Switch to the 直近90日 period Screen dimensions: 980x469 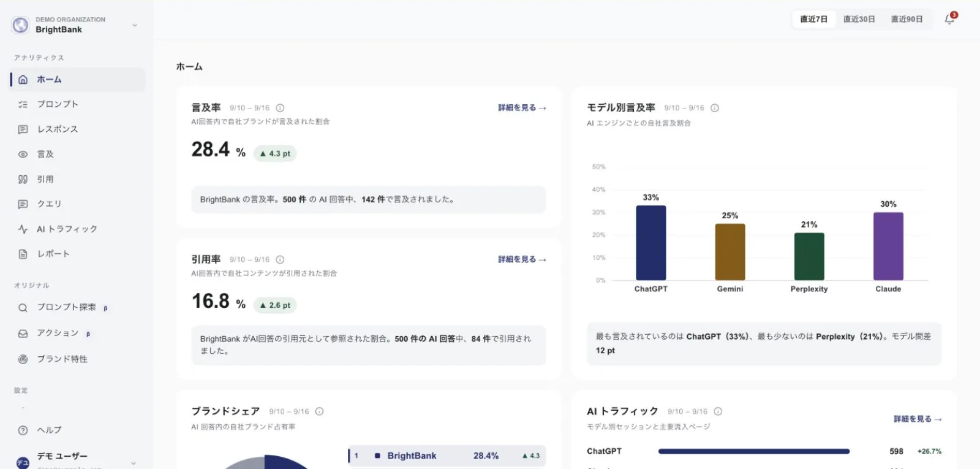pyautogui.click(x=907, y=19)
